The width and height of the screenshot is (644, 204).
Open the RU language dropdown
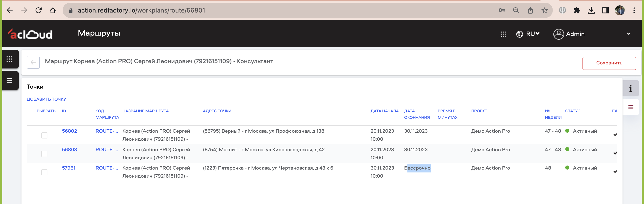pyautogui.click(x=528, y=34)
